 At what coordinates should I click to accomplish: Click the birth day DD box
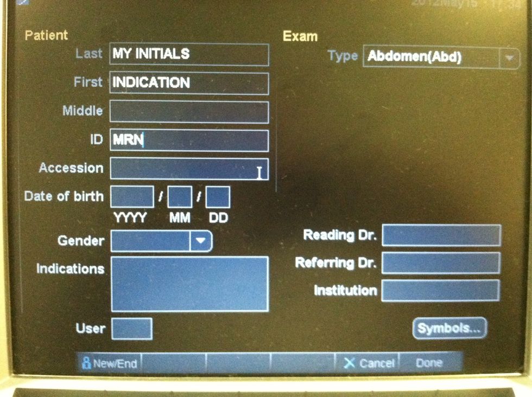pyautogui.click(x=218, y=197)
